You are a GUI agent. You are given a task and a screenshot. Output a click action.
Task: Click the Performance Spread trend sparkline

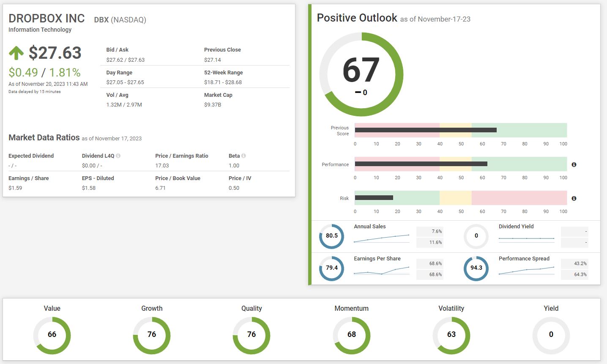pyautogui.click(x=526, y=271)
